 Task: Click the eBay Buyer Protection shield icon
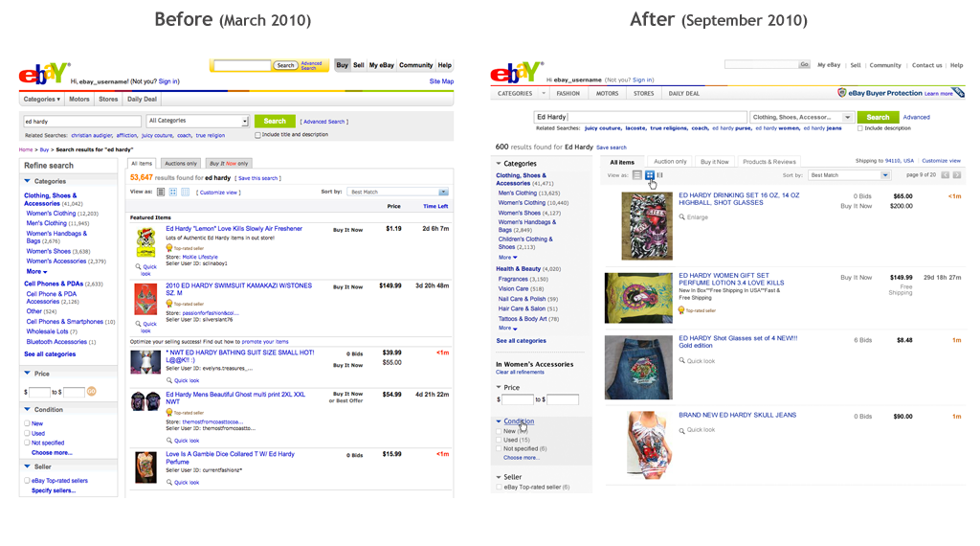(x=842, y=93)
